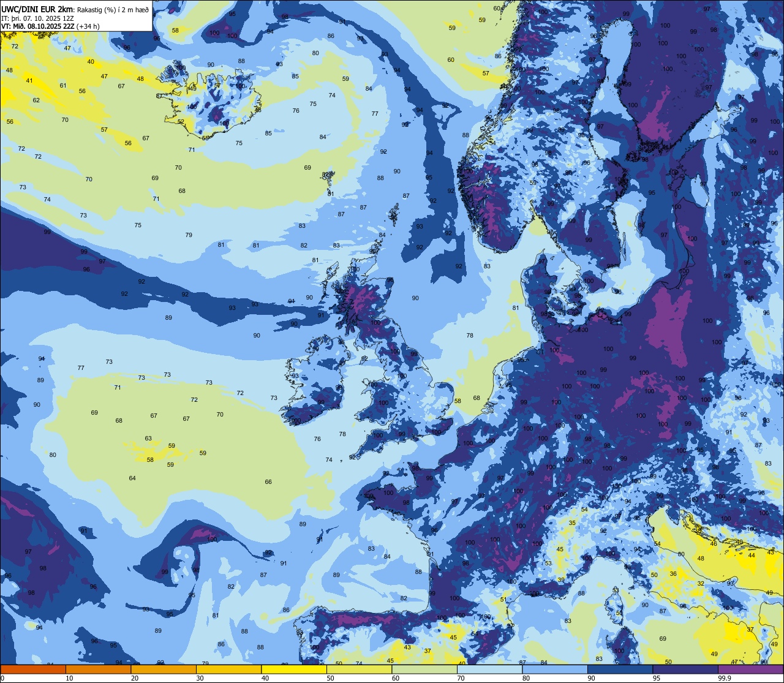Click the 64 value southwest of Ireland

(132, 478)
